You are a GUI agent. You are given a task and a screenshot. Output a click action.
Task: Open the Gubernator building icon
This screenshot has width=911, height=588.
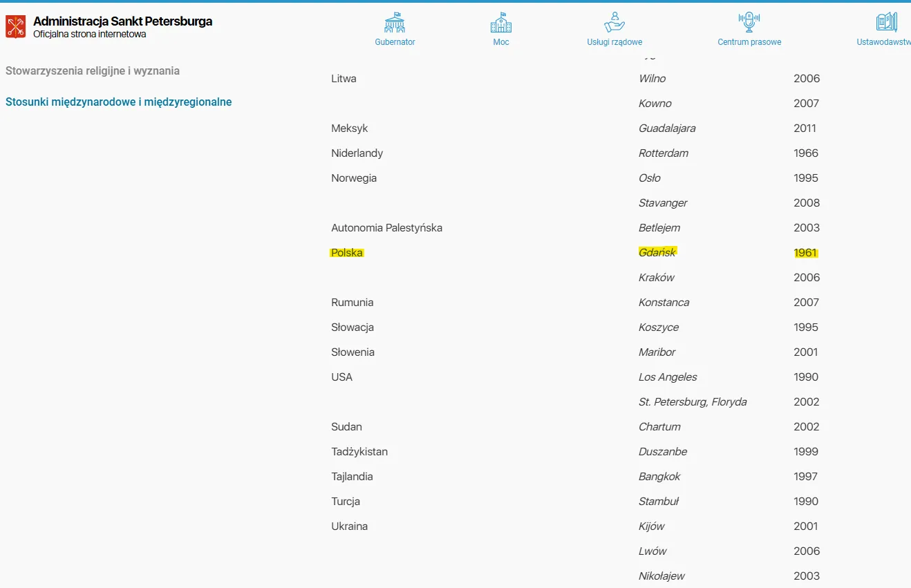395,22
